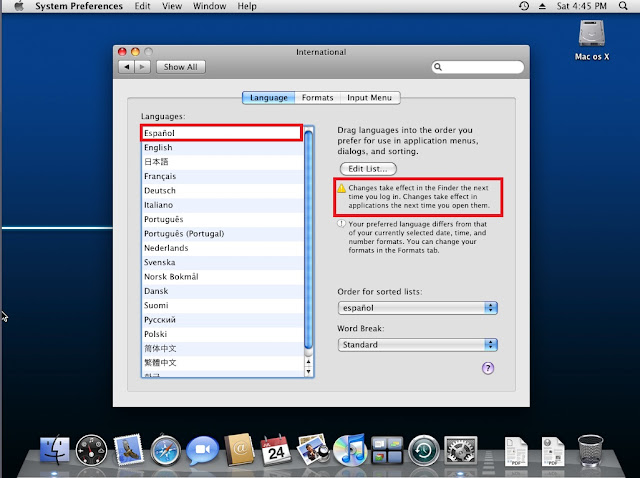This screenshot has width=640, height=478.
Task: Select Русский in the languages list
Action: 223,320
